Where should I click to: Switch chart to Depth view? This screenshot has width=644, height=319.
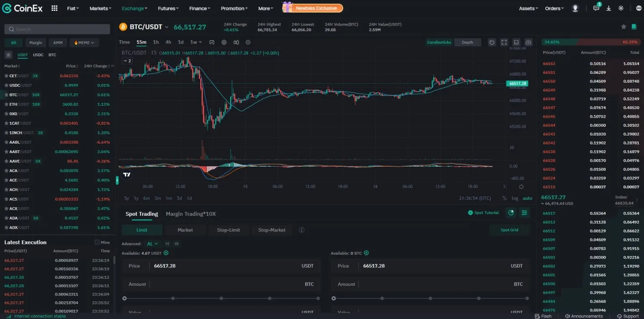click(x=467, y=42)
